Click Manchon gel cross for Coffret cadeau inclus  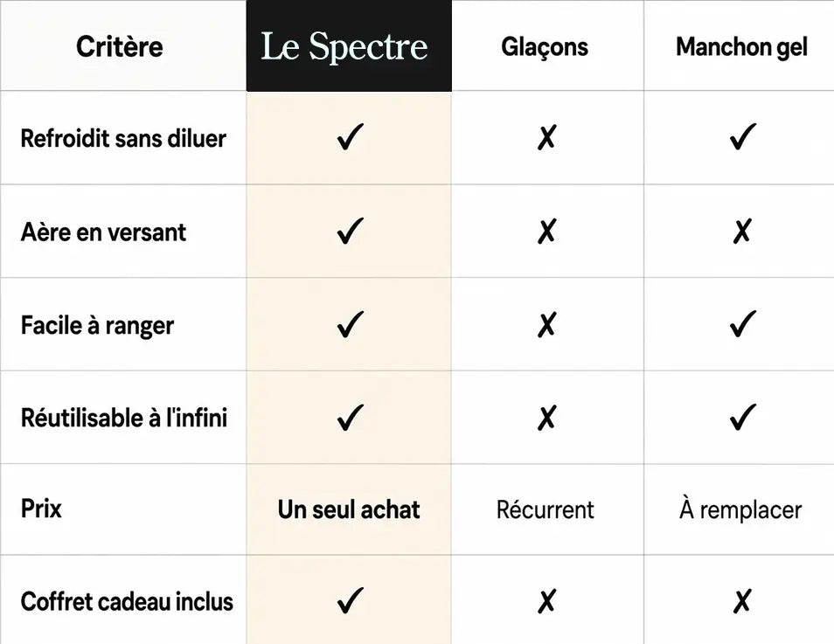point(742,601)
